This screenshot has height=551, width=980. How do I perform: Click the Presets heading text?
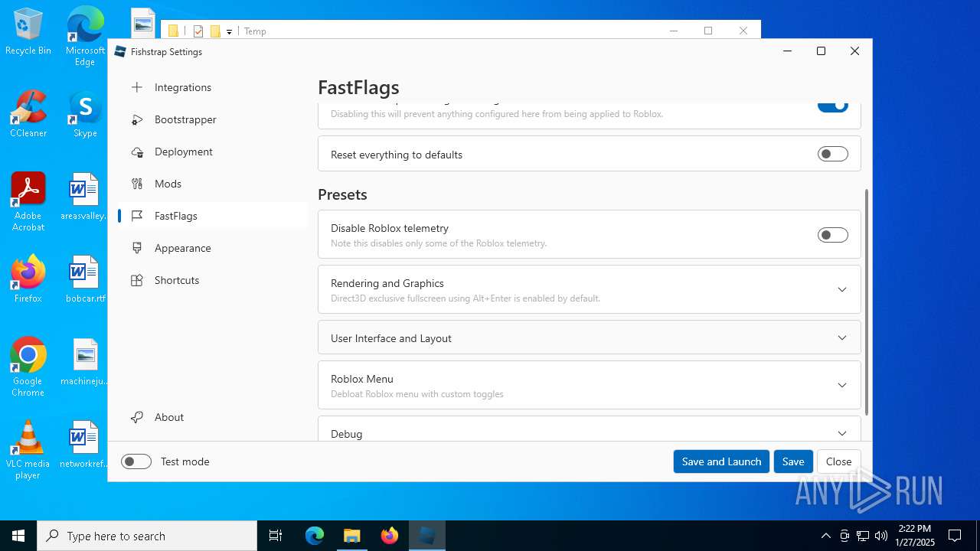click(342, 194)
